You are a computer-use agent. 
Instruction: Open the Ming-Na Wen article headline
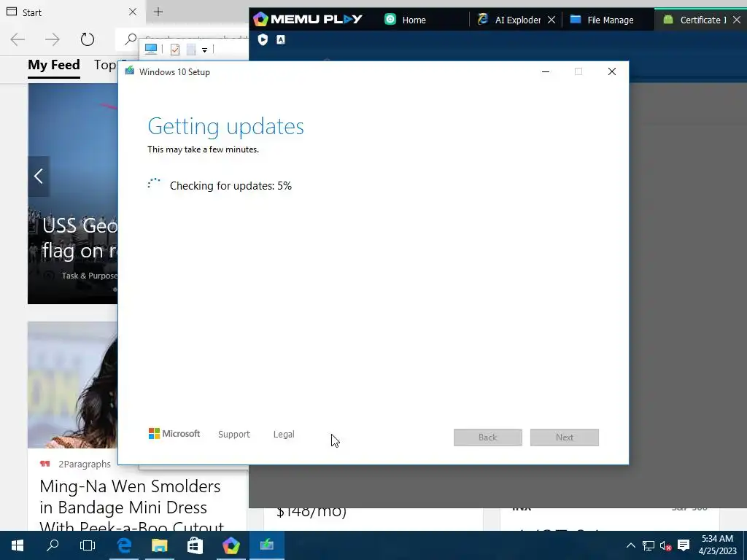click(132, 507)
